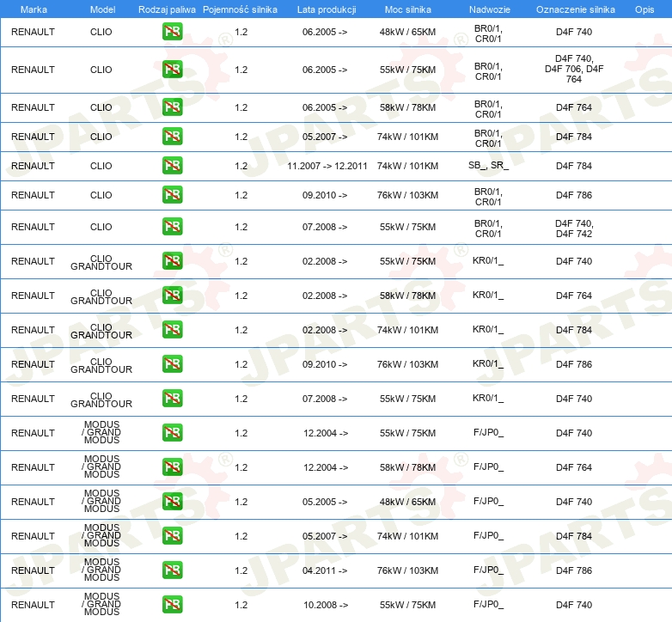
Task: Select the fuel icon for Modus 12.2004 58kW / 78KM
Action: click(x=172, y=466)
